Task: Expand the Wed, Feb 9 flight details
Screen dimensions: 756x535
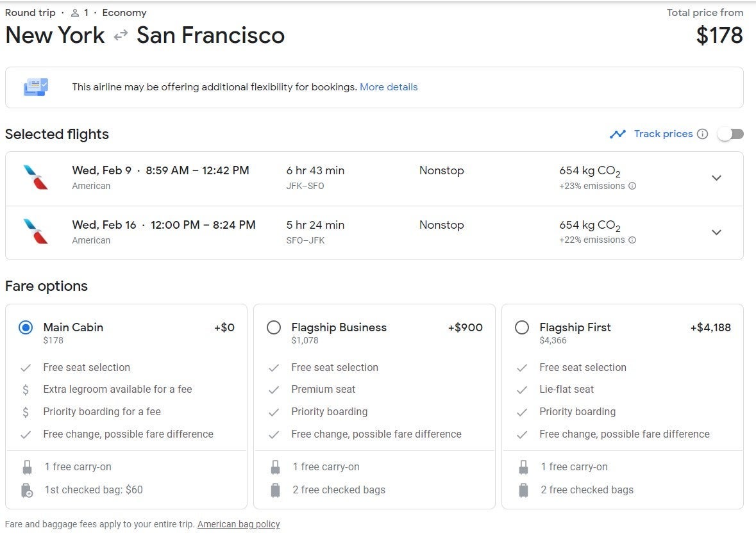Action: (x=717, y=178)
